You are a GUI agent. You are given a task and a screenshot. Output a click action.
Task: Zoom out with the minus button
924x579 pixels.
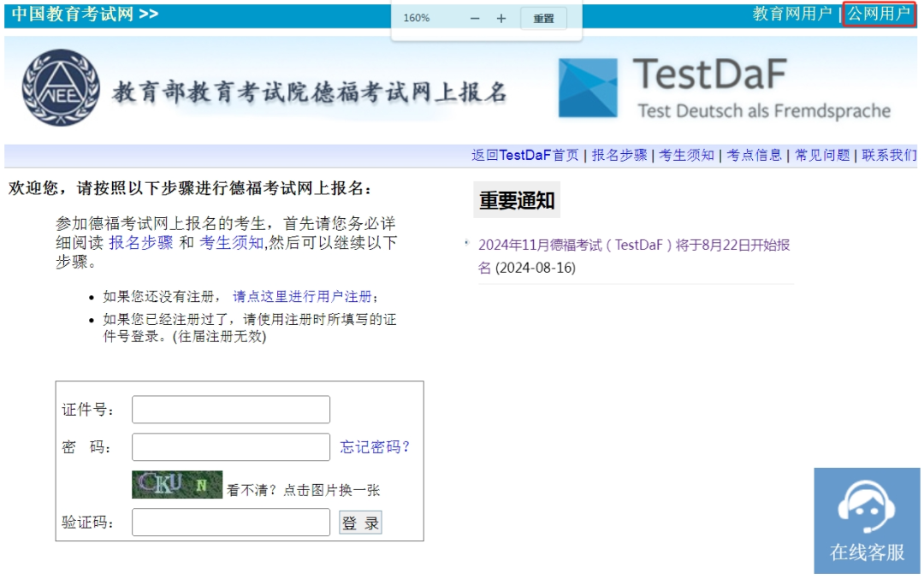pos(475,18)
